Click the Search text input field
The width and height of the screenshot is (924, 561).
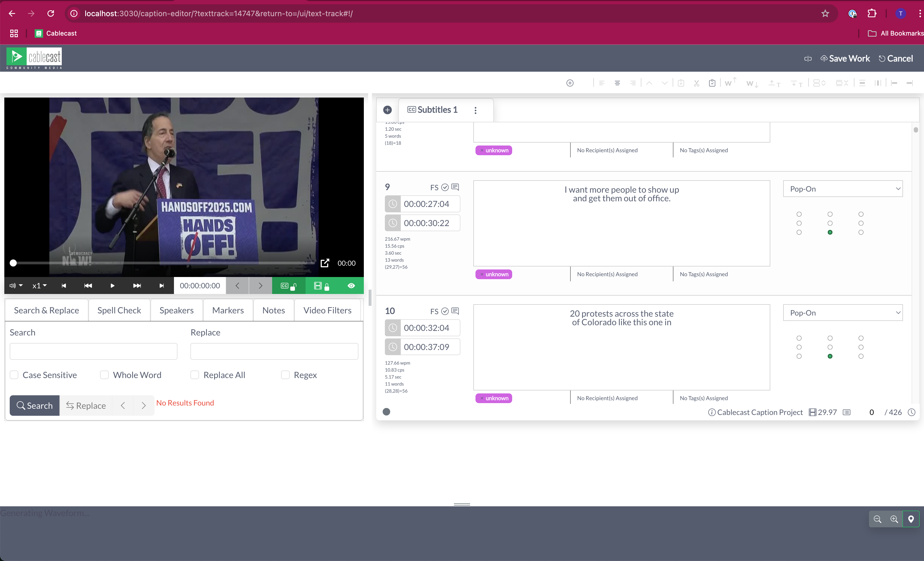pos(93,352)
